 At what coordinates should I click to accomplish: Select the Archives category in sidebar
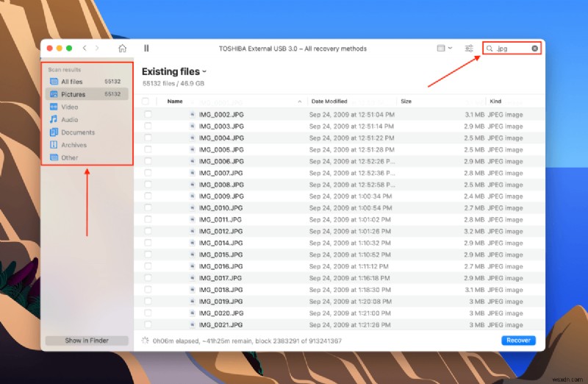coord(87,145)
